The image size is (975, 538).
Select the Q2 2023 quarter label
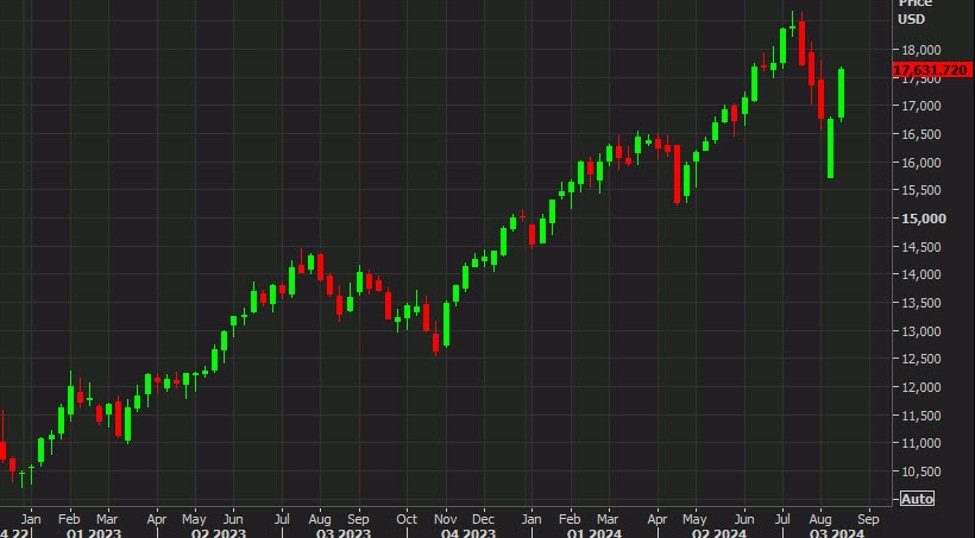[218, 533]
